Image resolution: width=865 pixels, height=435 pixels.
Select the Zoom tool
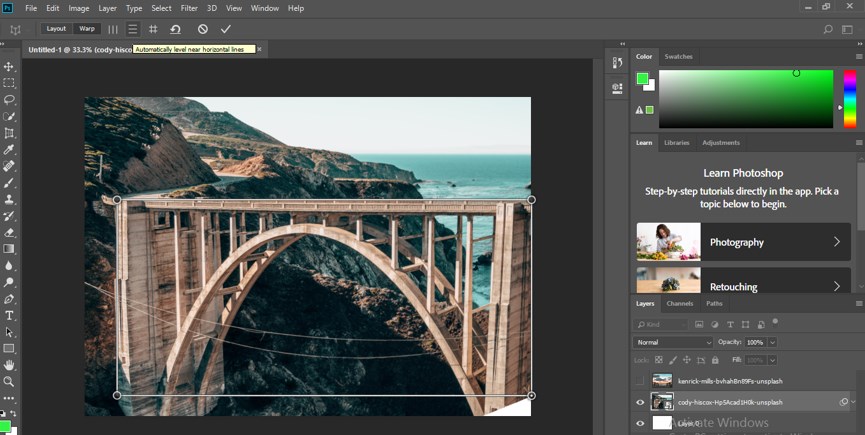(x=9, y=382)
